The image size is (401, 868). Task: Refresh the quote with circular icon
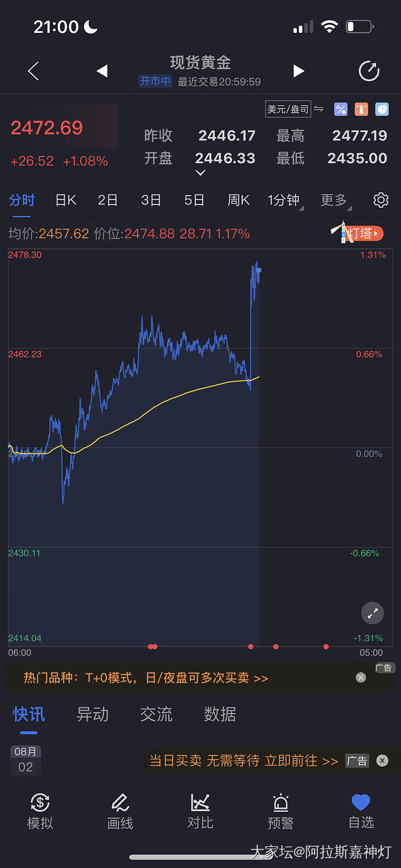(369, 71)
